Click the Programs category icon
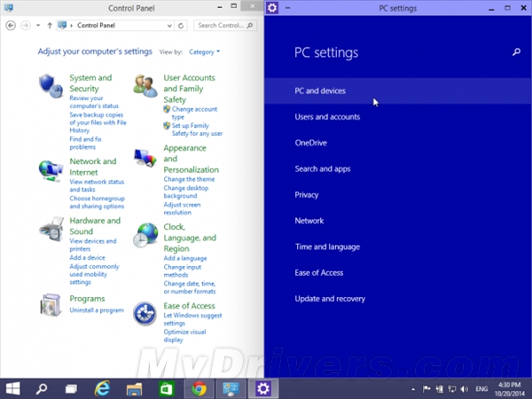 [51, 305]
